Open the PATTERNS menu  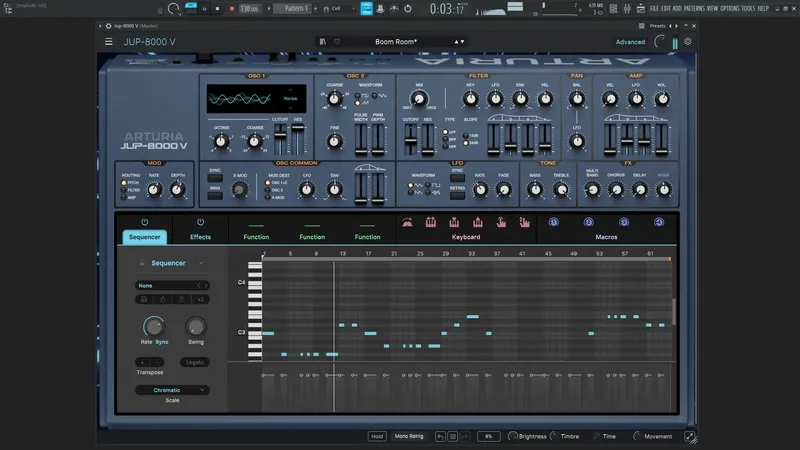(692, 8)
